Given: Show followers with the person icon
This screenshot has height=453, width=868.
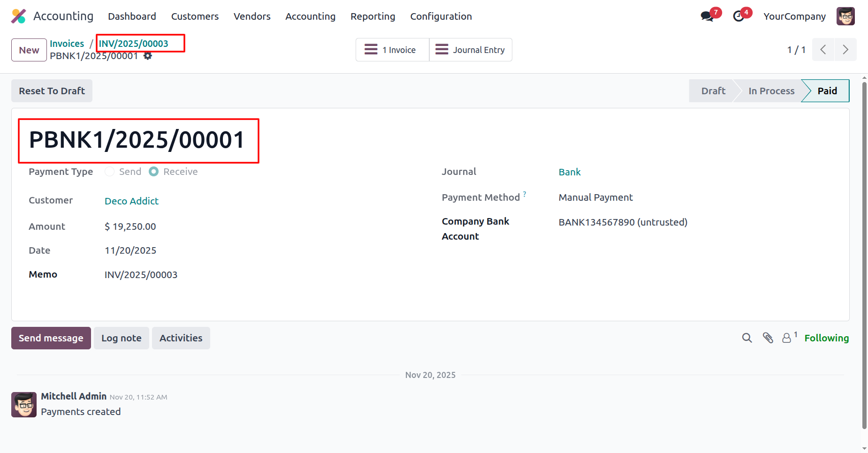Looking at the screenshot, I should point(787,338).
